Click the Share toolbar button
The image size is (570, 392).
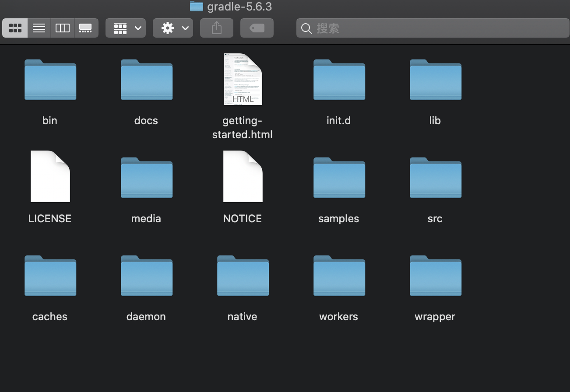coord(217,28)
